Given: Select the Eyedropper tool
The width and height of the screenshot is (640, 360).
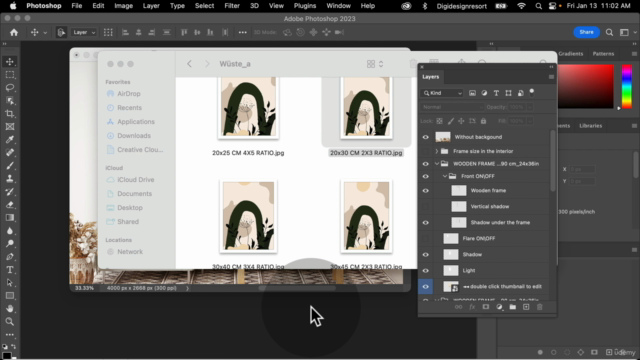Looking at the screenshot, I should pyautogui.click(x=10, y=140).
